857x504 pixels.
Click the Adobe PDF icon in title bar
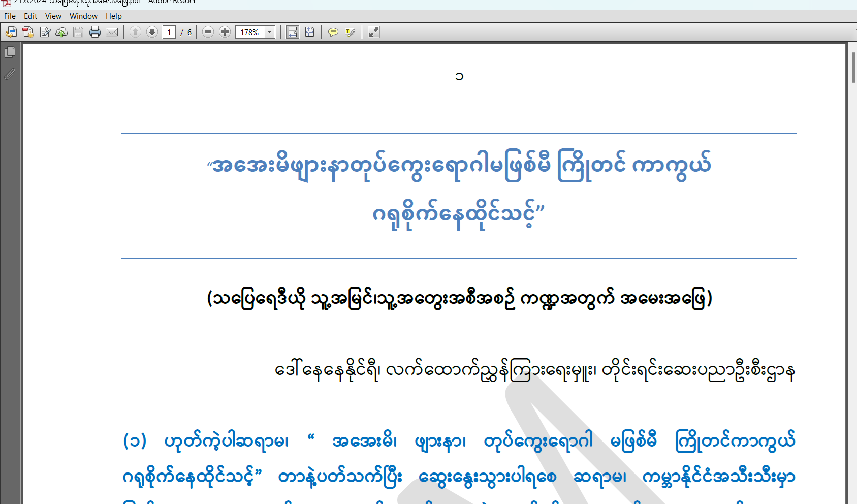tap(6, 3)
